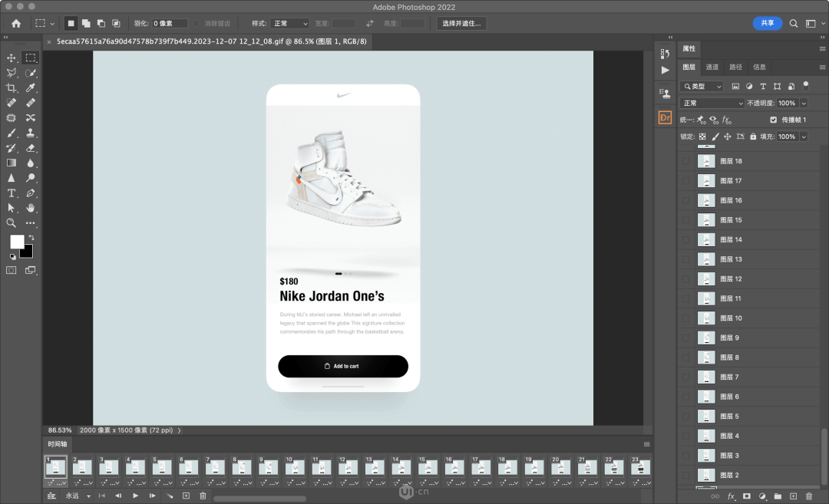829x504 pixels.
Task: Show 图层 10 by its visibility box
Action: [x=685, y=318]
